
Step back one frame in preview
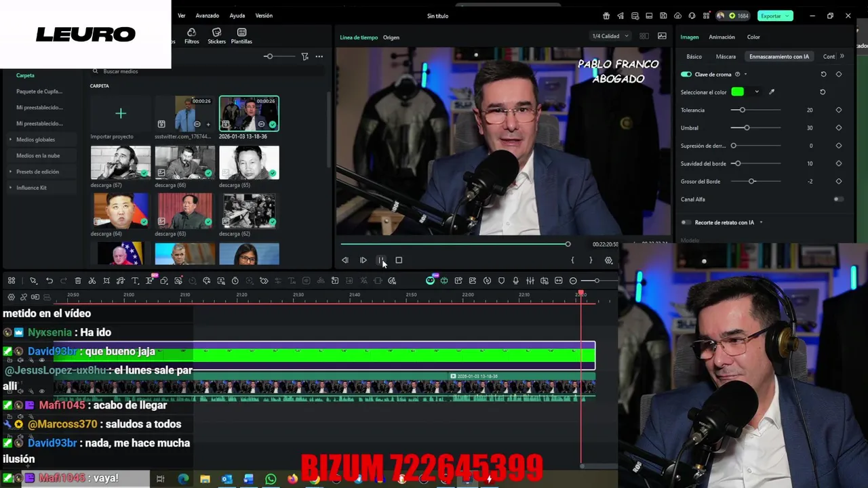click(x=345, y=260)
